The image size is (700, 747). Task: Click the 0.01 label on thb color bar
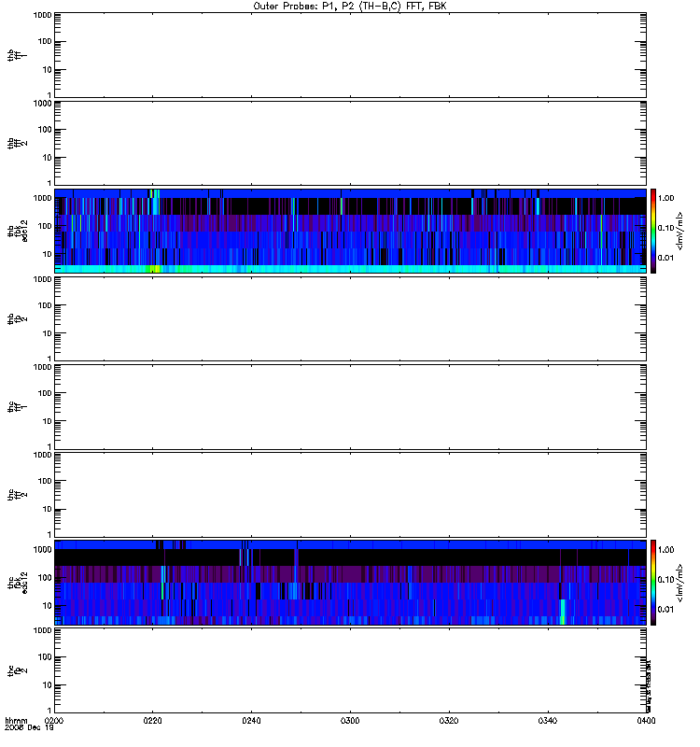click(x=666, y=258)
